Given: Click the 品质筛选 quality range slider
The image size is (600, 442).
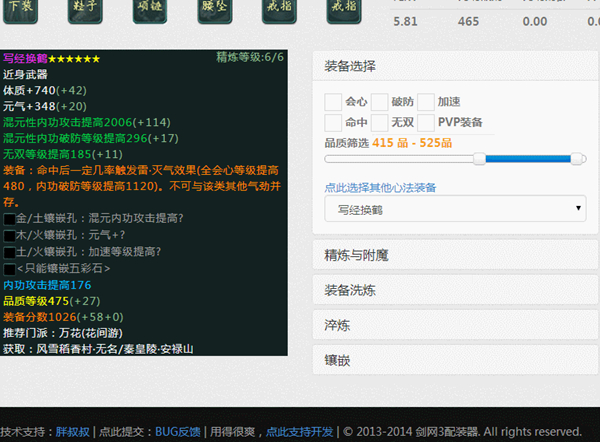Looking at the screenshot, I should 455,158.
